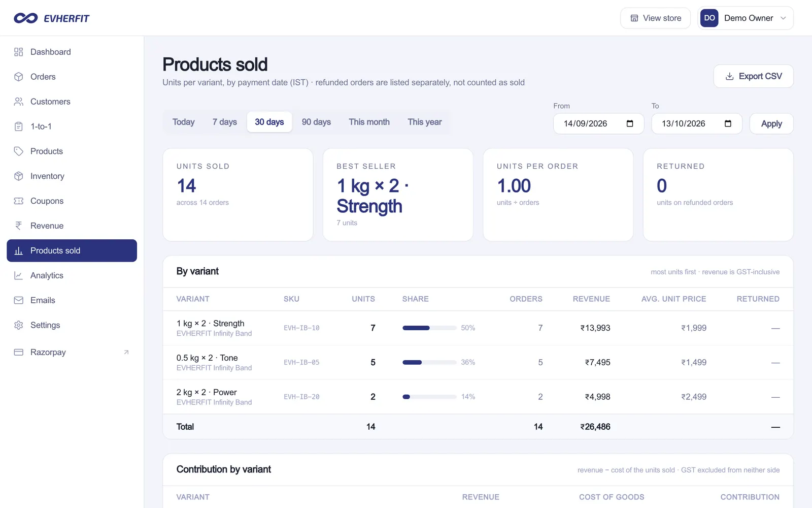Open calendar picker in To date field
The width and height of the screenshot is (812, 508).
pos(728,123)
